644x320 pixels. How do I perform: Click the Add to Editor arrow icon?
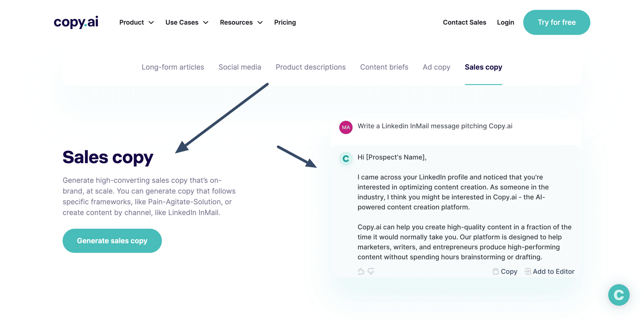click(528, 271)
